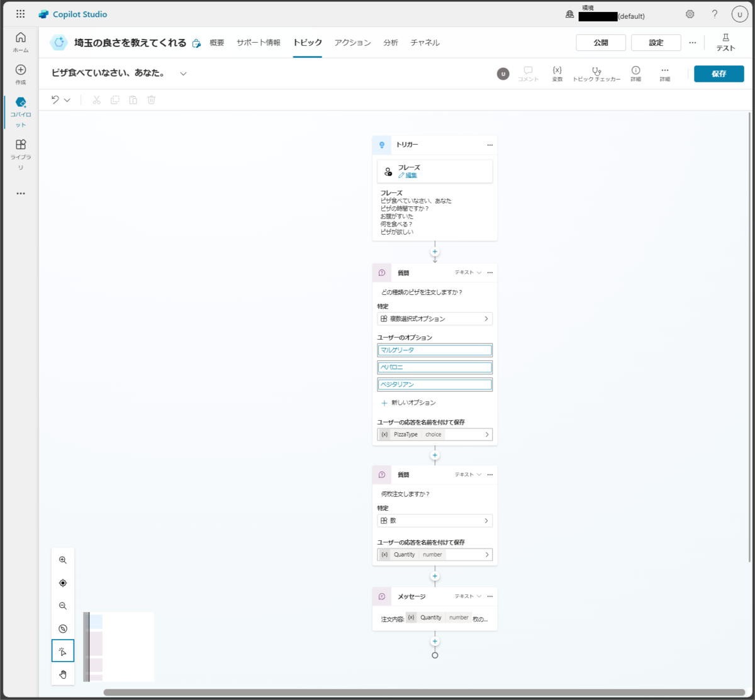This screenshot has width=755, height=700.
Task: Switch to the サポート情報 tab
Action: pos(259,43)
